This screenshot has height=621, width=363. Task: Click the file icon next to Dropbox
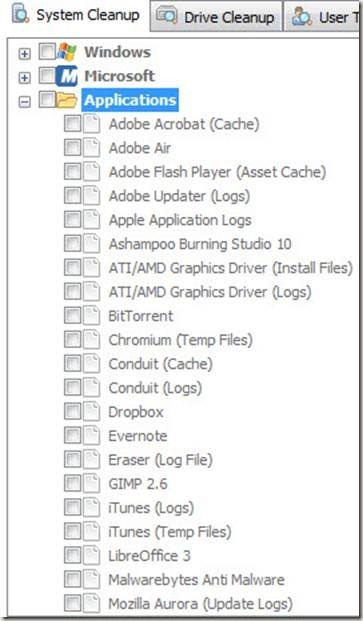(x=91, y=412)
